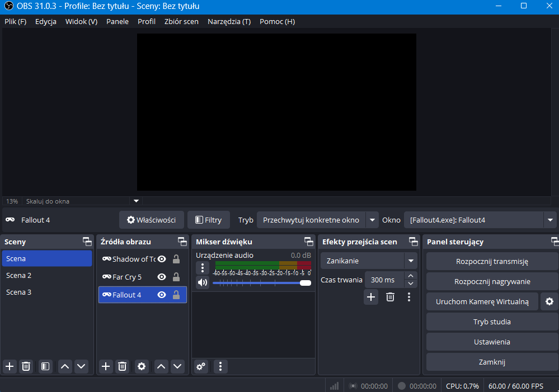The height and width of the screenshot is (392, 559).
Task: Lock the Shadow of Tomb Raider source
Action: [176, 259]
